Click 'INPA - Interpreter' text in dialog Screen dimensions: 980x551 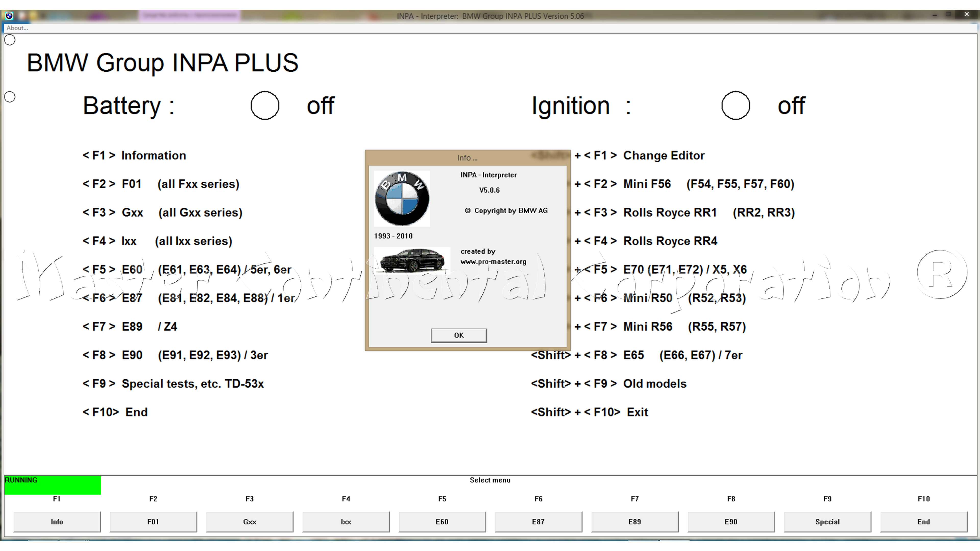pos(488,175)
